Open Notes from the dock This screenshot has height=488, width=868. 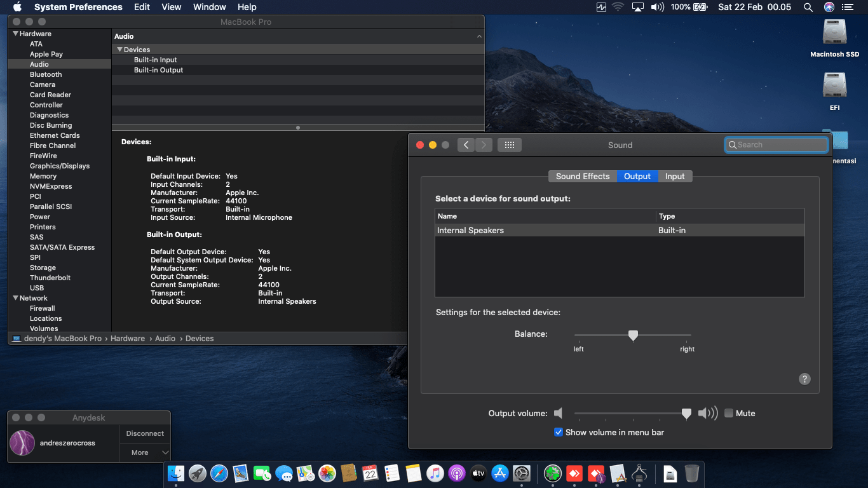point(413,473)
